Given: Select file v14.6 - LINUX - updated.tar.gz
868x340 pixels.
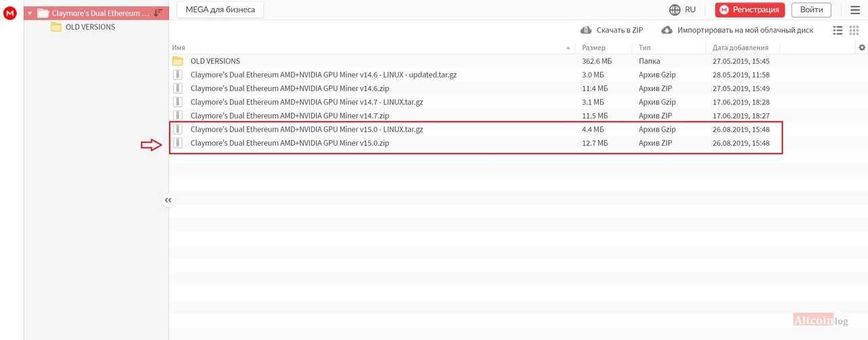Looking at the screenshot, I should tap(323, 75).
